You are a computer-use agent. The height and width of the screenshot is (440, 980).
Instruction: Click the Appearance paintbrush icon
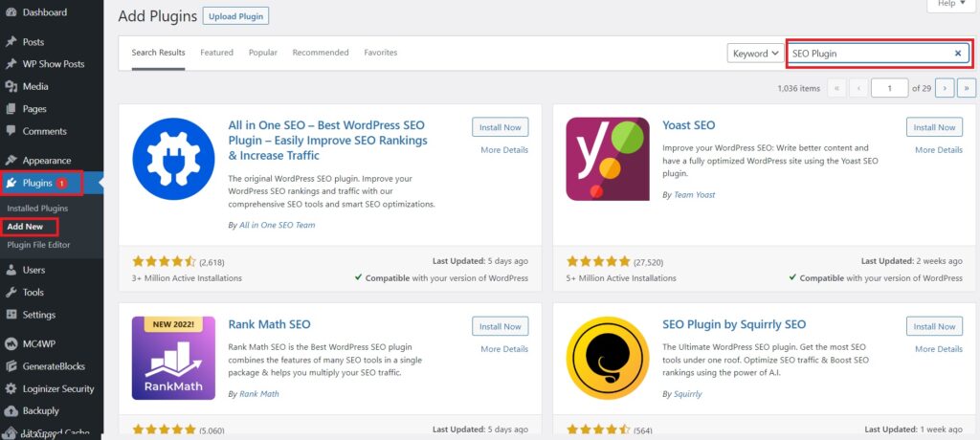coord(11,160)
